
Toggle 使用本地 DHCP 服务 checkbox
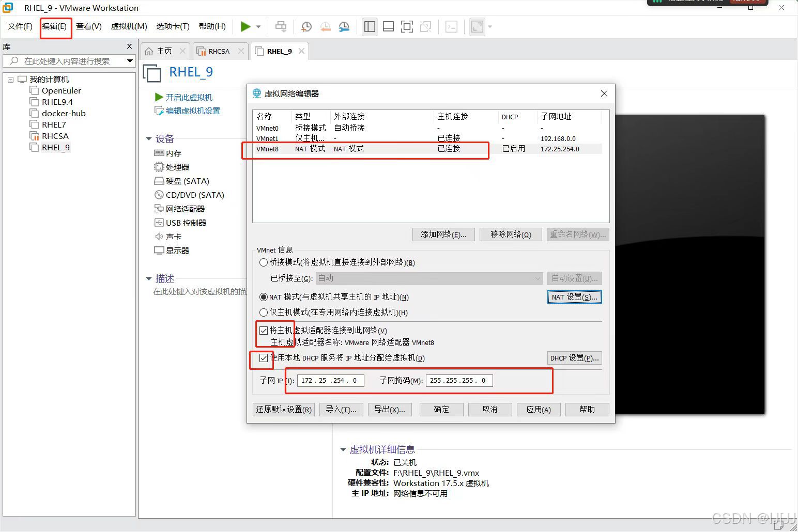[x=264, y=358]
